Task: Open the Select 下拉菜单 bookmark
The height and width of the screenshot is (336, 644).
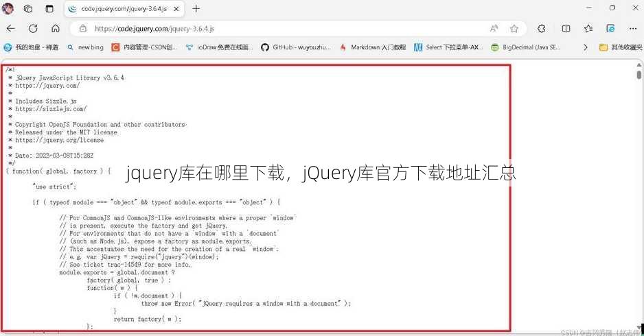Action: point(448,47)
